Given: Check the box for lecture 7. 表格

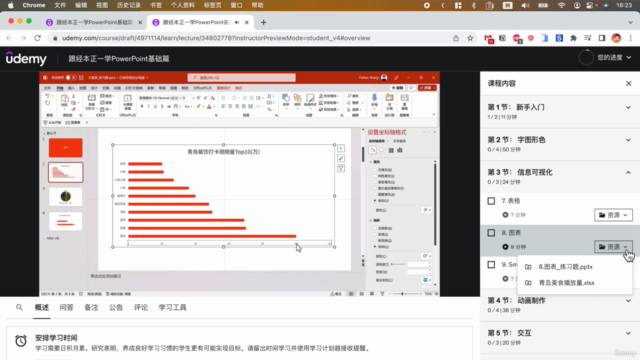Looking at the screenshot, I should [491, 201].
